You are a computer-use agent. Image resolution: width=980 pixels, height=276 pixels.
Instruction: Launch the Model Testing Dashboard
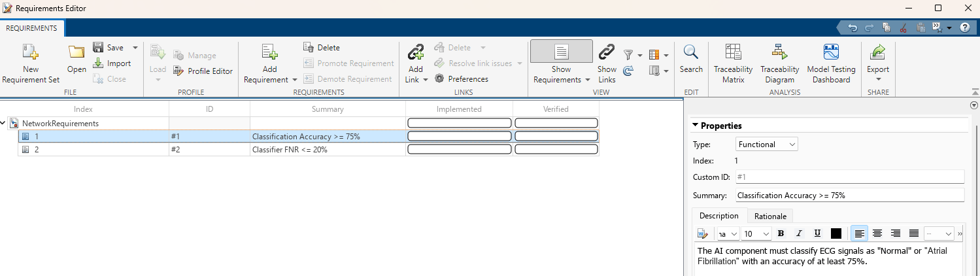831,63
